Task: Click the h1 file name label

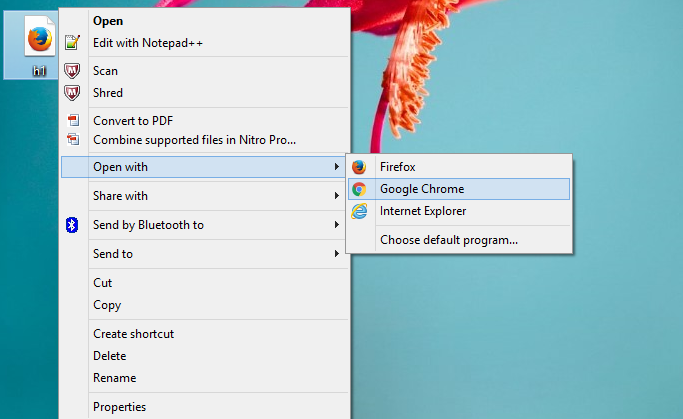Action: click(39, 71)
